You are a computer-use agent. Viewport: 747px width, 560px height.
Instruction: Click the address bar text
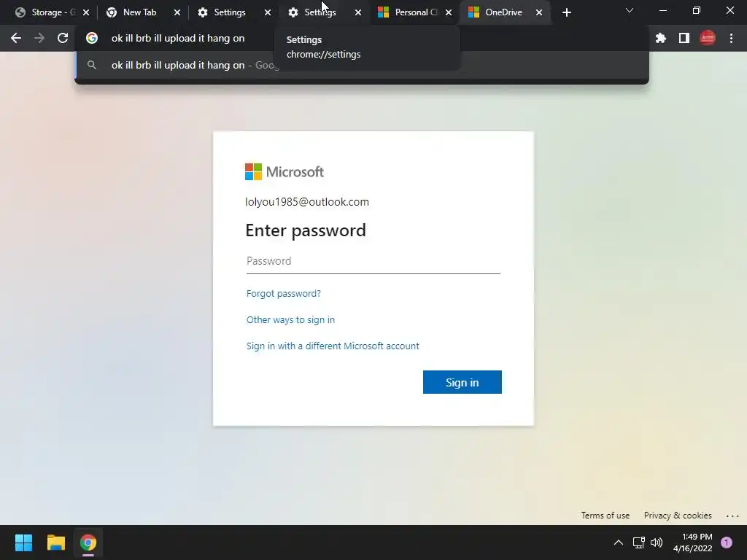click(178, 38)
